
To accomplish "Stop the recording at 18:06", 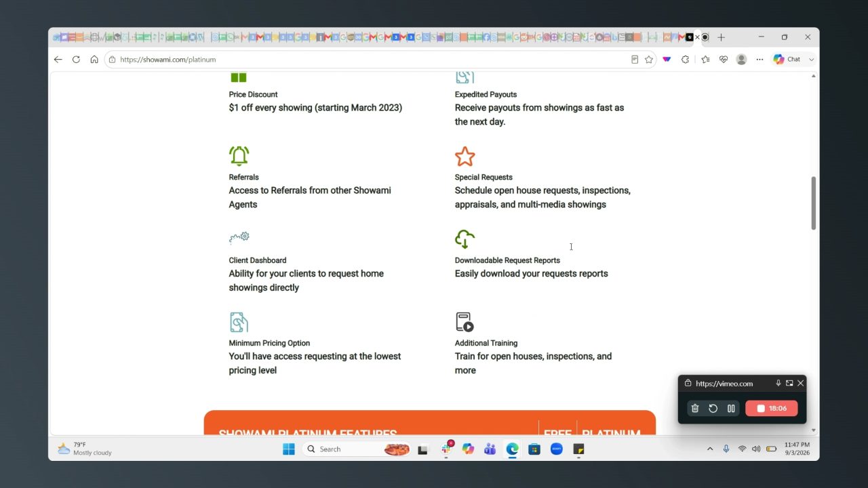I will (771, 408).
